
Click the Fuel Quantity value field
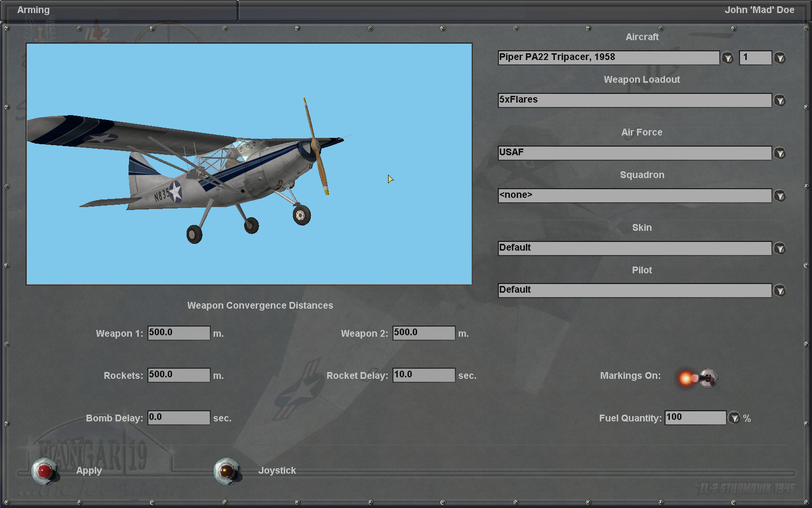tap(696, 418)
